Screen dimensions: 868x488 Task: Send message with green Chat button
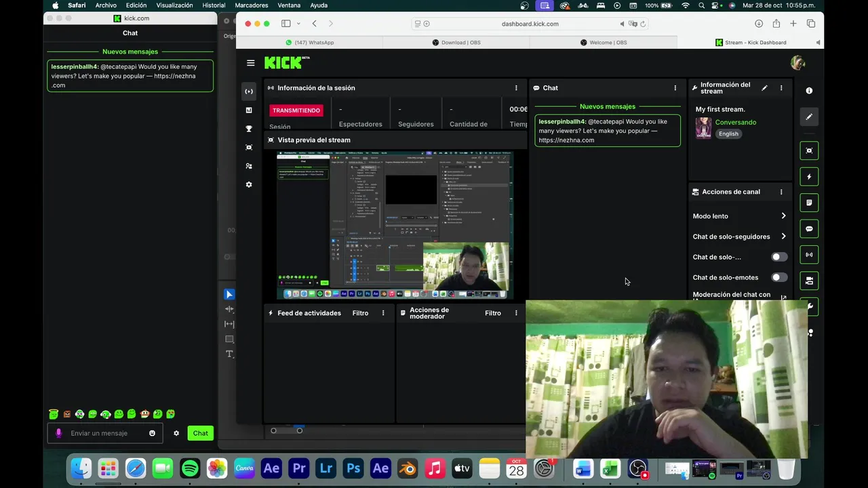point(201,433)
